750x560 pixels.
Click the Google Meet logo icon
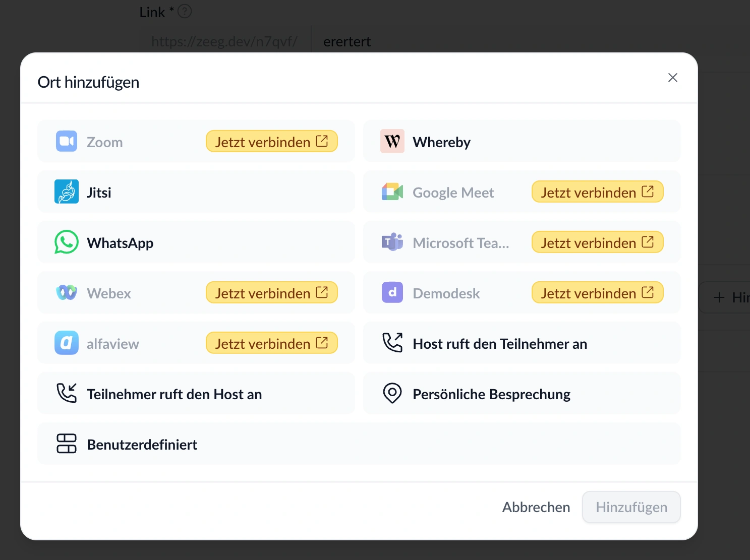tap(392, 192)
